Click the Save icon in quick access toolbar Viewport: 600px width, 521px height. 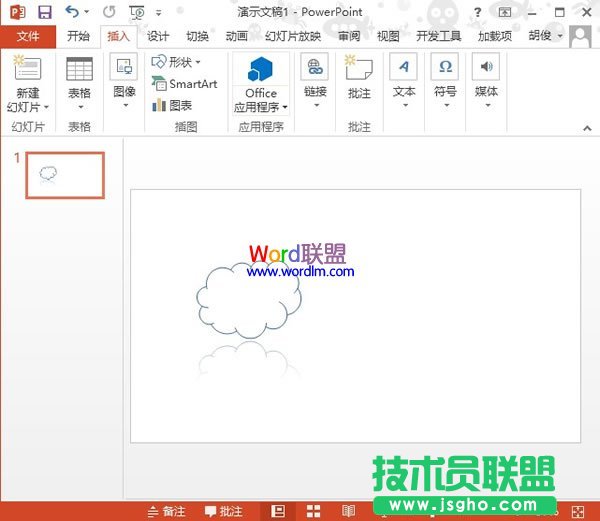44,12
